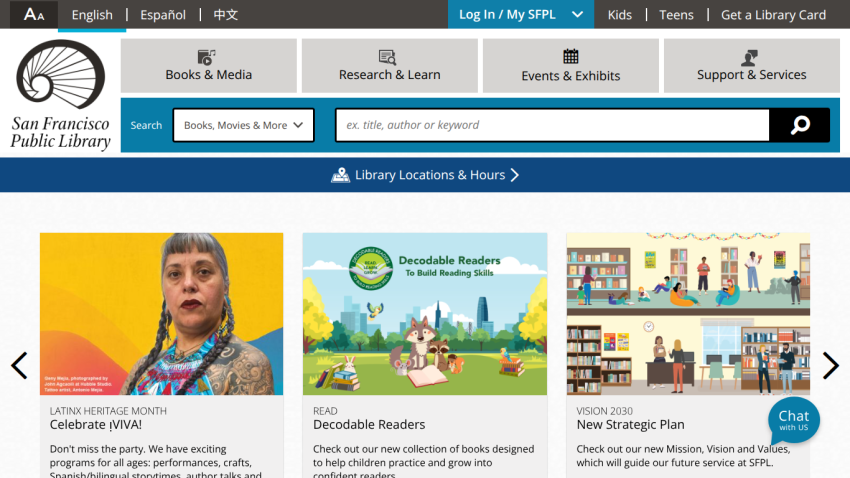This screenshot has height=478, width=850.
Task: Open the New Strategic Plan article title
Action: point(630,425)
